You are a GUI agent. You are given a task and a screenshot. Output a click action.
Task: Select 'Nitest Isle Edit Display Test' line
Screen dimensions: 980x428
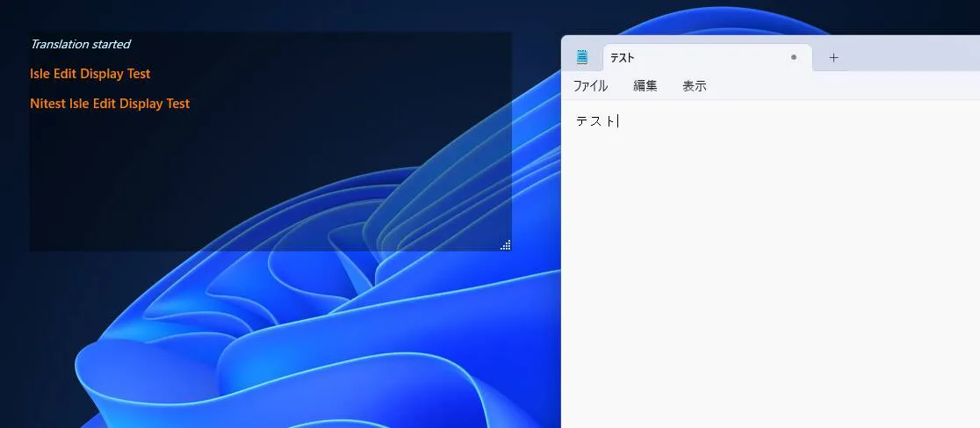pos(110,104)
